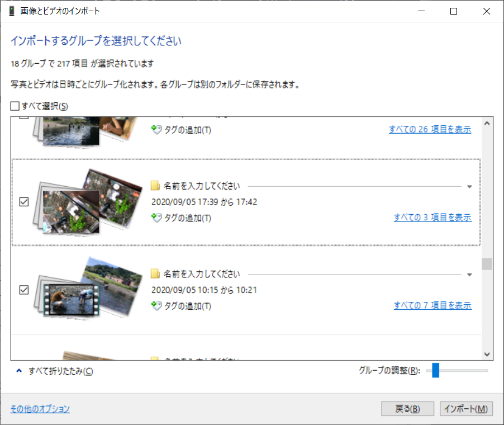Viewport: 504px width, 425px height.
Task: Tick the すべて選択 checkbox
Action: [x=15, y=106]
